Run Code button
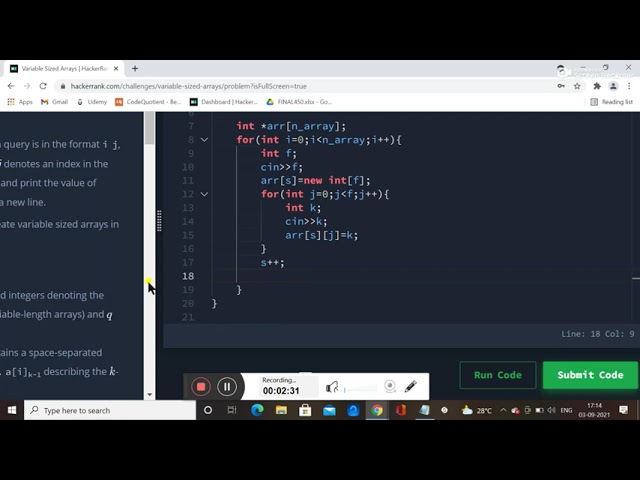 click(x=498, y=375)
